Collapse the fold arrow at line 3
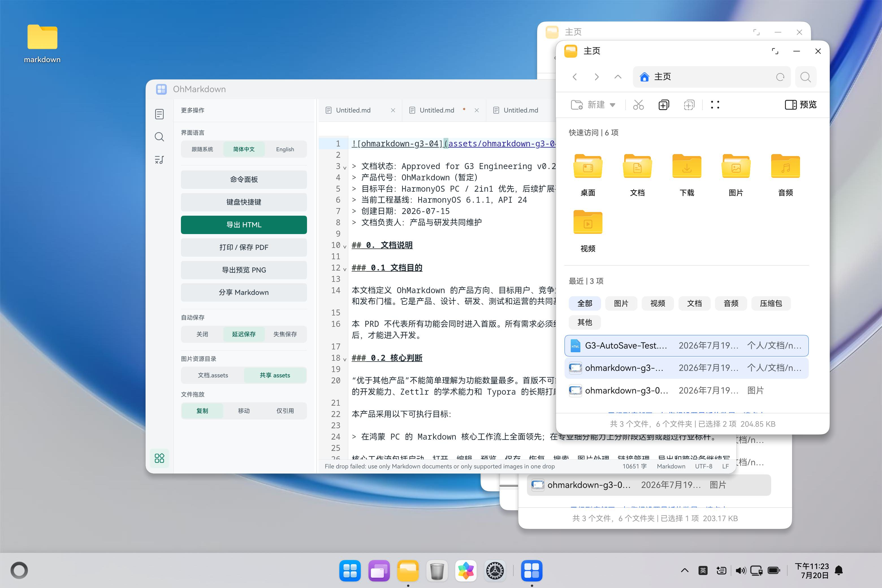The width and height of the screenshot is (882, 588). [345, 167]
